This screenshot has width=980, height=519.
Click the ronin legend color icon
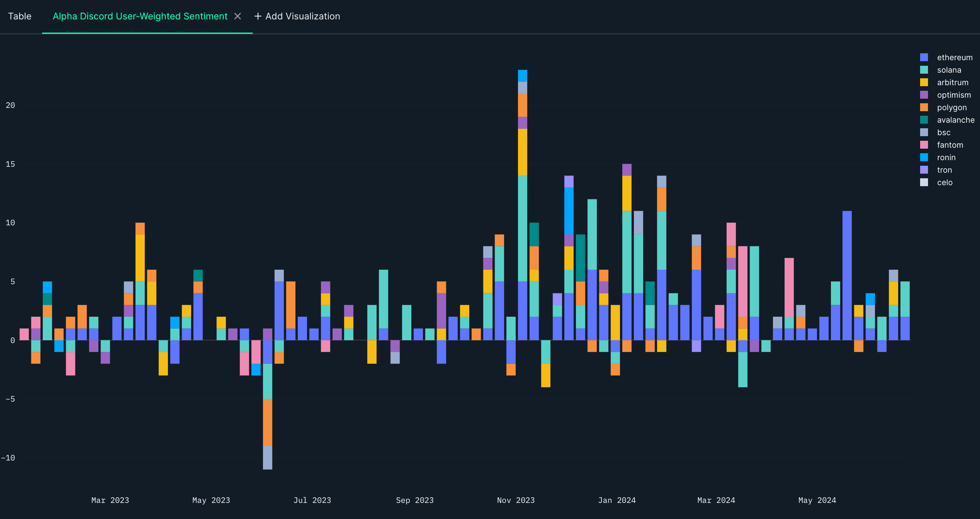point(924,158)
